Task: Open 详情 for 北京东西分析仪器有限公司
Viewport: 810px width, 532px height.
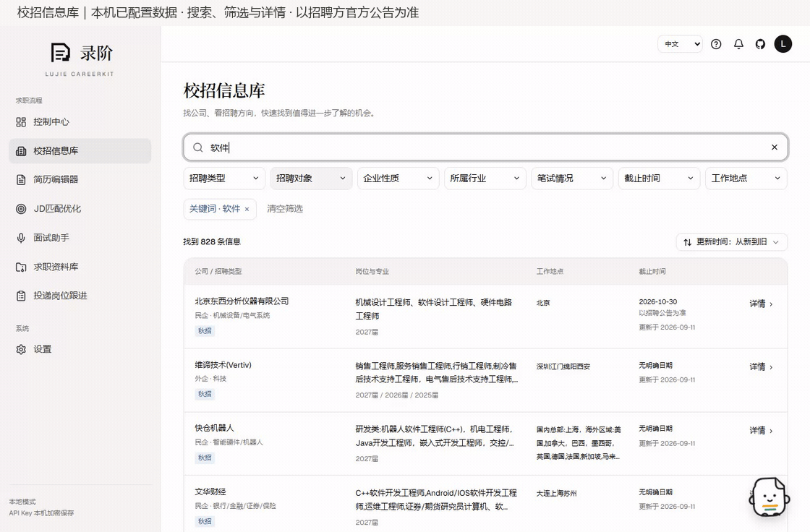Action: [761, 304]
